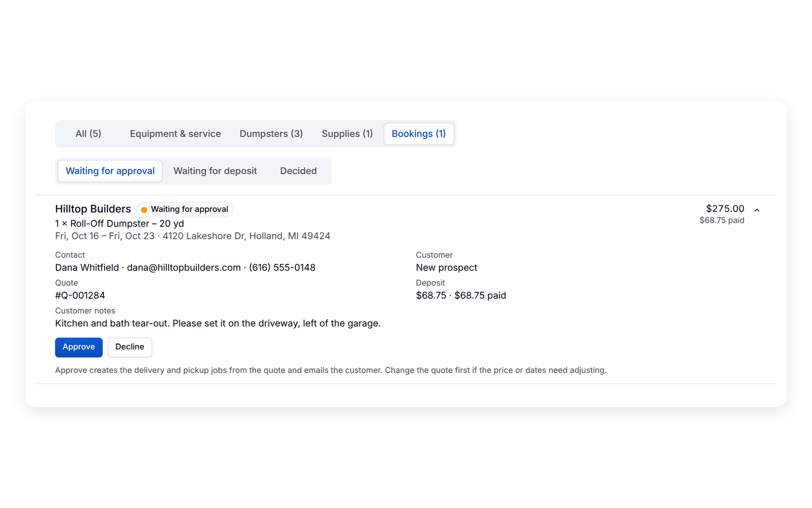Switch to Waiting for deposit filter
The image size is (812, 508).
pyautogui.click(x=215, y=171)
